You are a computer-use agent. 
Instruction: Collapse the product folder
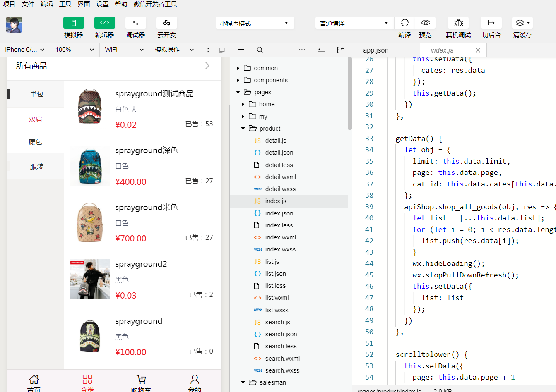(243, 129)
